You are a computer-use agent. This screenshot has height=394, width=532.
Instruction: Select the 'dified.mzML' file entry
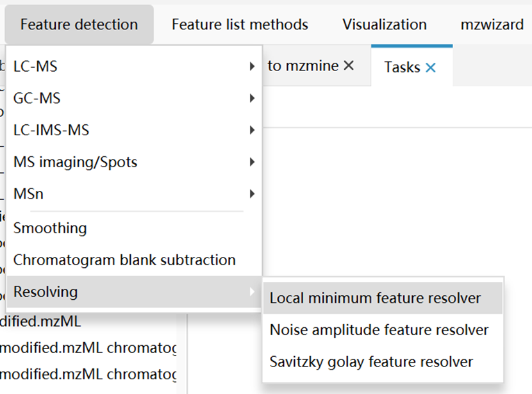pos(40,321)
